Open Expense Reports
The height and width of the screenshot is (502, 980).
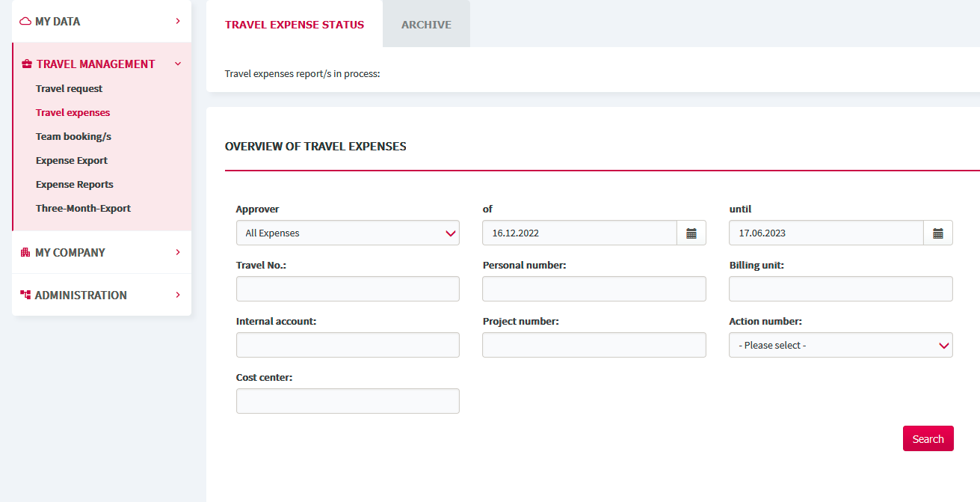(75, 184)
